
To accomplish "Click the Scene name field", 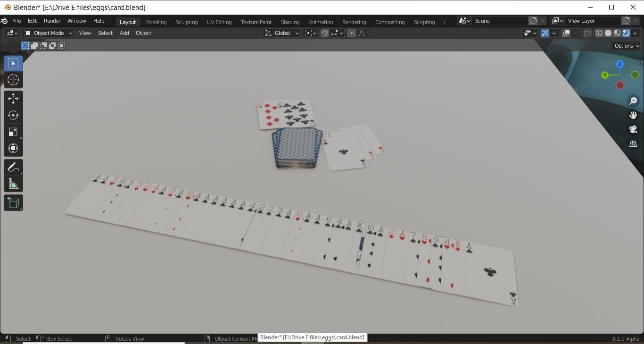I will click(x=500, y=21).
